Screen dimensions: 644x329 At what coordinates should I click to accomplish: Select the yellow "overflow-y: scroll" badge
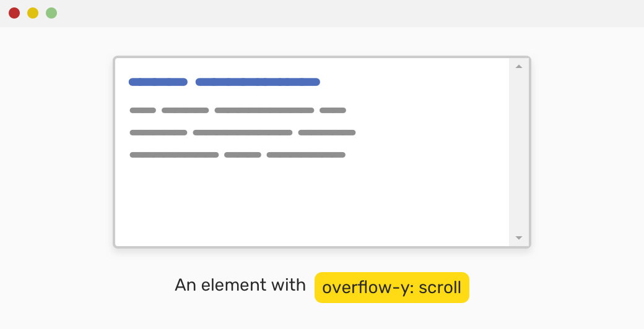point(391,288)
